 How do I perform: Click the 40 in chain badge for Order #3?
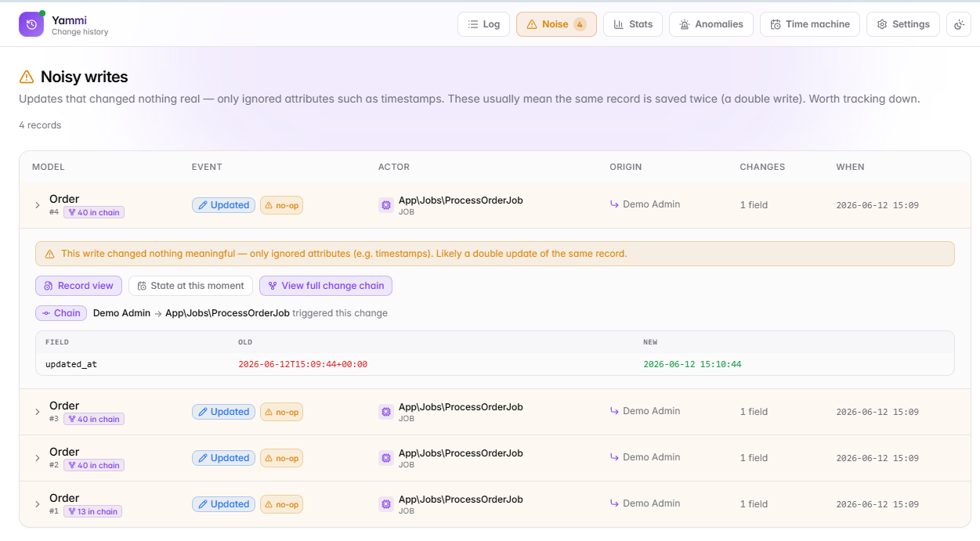[94, 419]
